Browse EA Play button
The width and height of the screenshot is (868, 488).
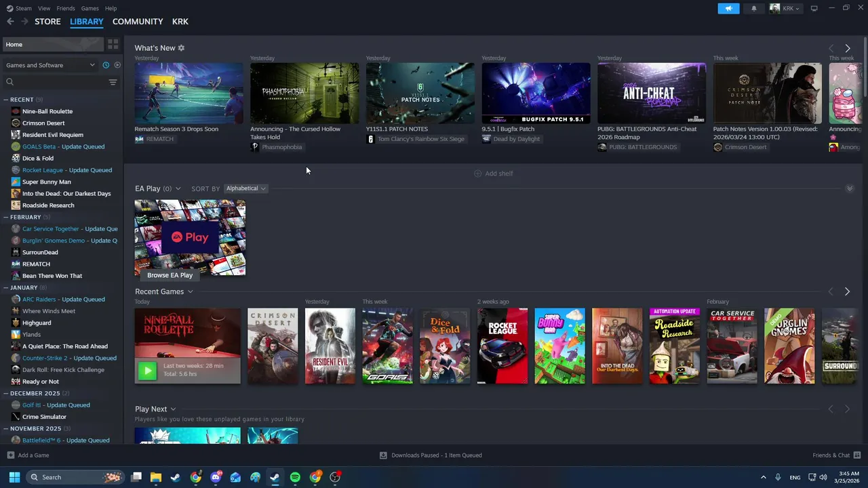[170, 275]
